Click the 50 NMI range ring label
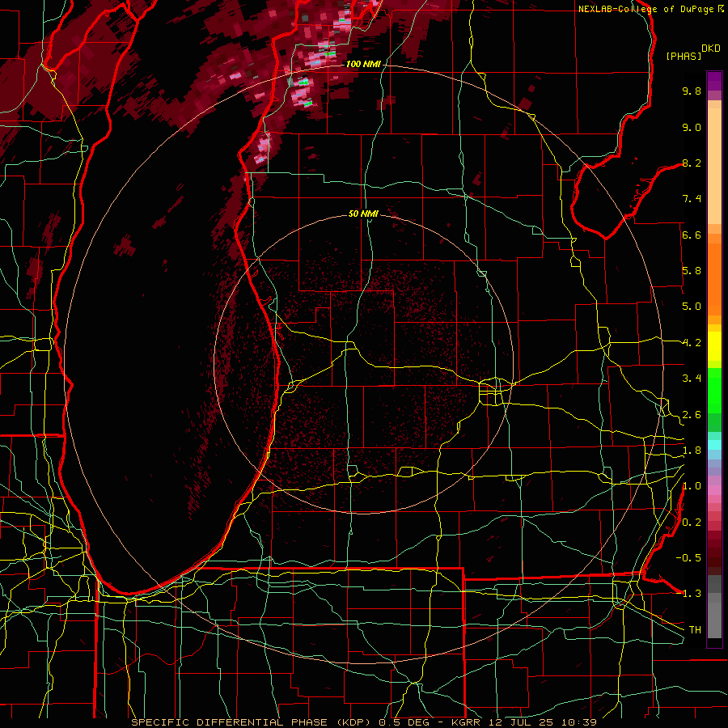Image resolution: width=728 pixels, height=728 pixels. tap(363, 214)
